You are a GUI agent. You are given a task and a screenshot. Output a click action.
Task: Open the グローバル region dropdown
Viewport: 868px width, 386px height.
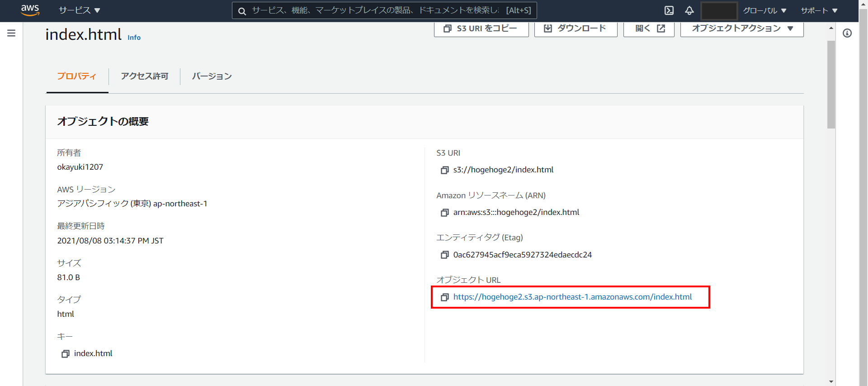tap(764, 10)
